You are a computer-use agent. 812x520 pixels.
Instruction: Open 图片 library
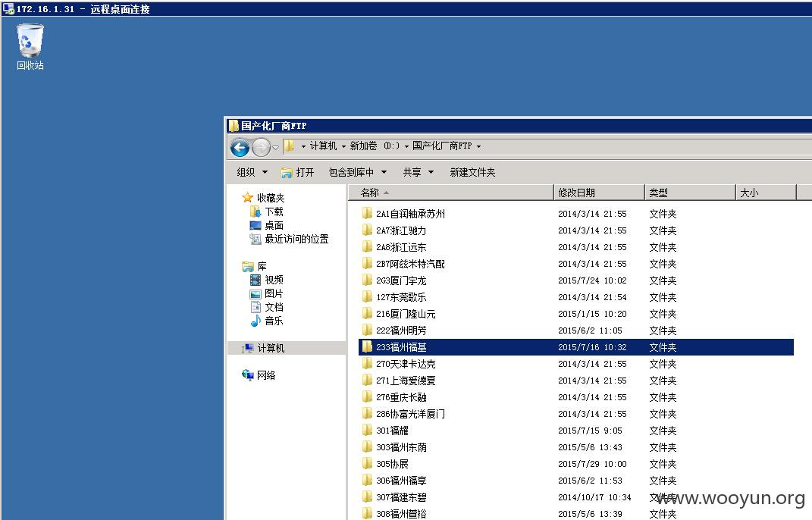coord(267,293)
